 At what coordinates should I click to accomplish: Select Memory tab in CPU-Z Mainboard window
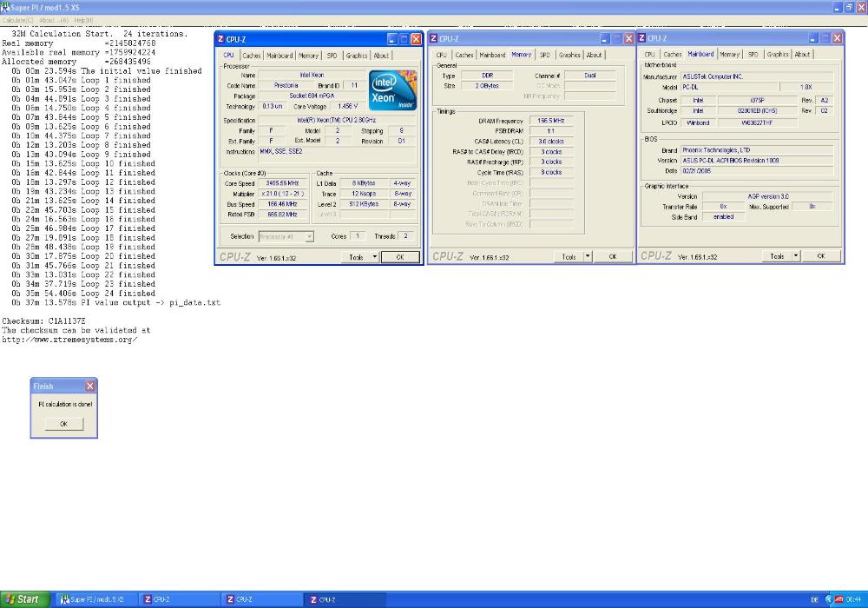click(730, 54)
